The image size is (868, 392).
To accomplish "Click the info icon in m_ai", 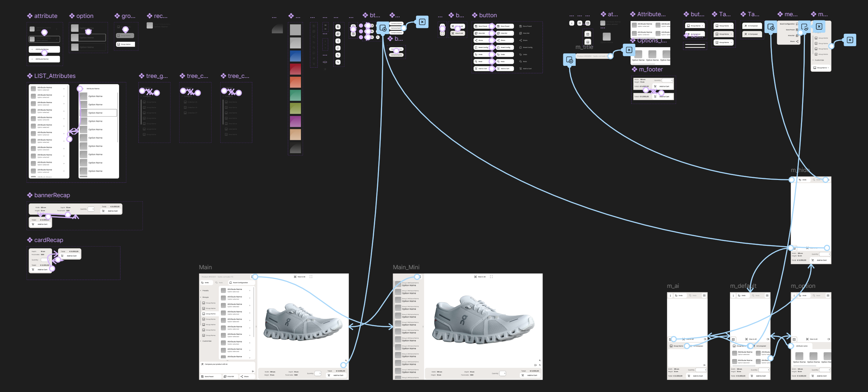I will pos(670,295).
